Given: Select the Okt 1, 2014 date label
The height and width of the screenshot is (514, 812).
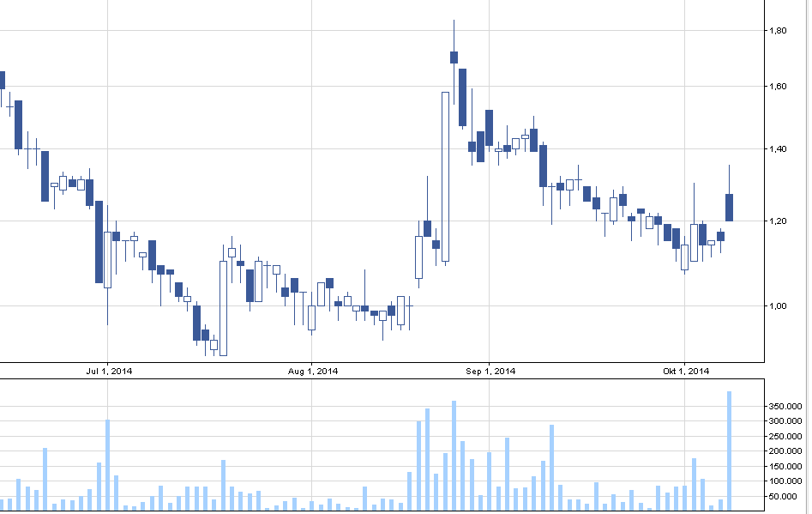Looking at the screenshot, I should [x=687, y=371].
